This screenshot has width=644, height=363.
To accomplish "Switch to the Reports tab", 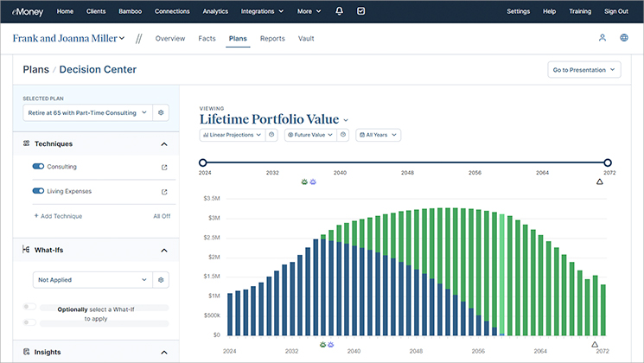I will click(x=272, y=38).
